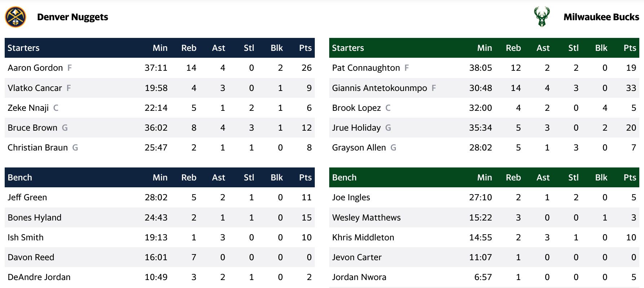Select player Giannis Antetokounmpo
644x288 pixels.
tap(379, 88)
